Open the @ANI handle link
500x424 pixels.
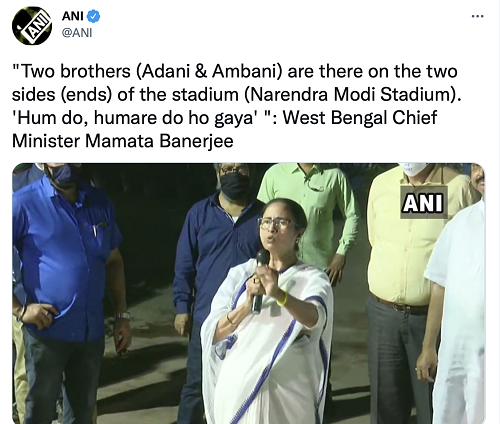tap(77, 33)
